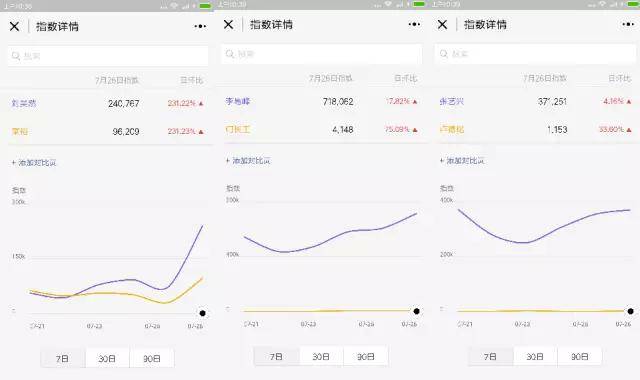Close the index page showing 718,062
The image size is (640, 380).
point(229,24)
